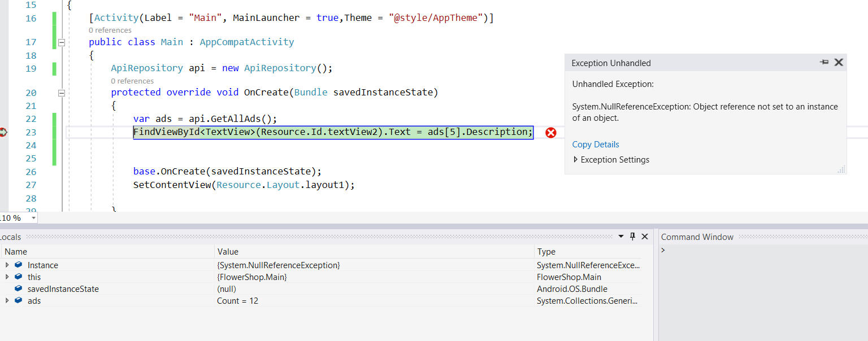Click the red exception error icon on line 23
Screen dimensions: 868x341
(550, 133)
